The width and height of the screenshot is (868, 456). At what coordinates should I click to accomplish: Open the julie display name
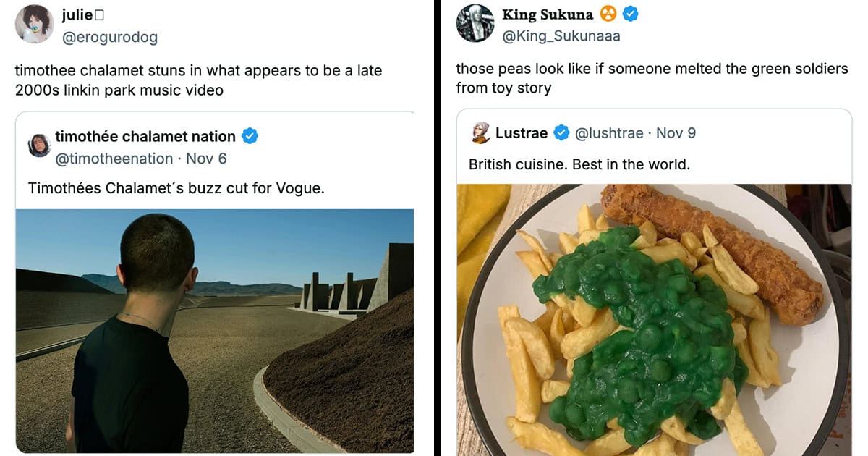point(78,14)
